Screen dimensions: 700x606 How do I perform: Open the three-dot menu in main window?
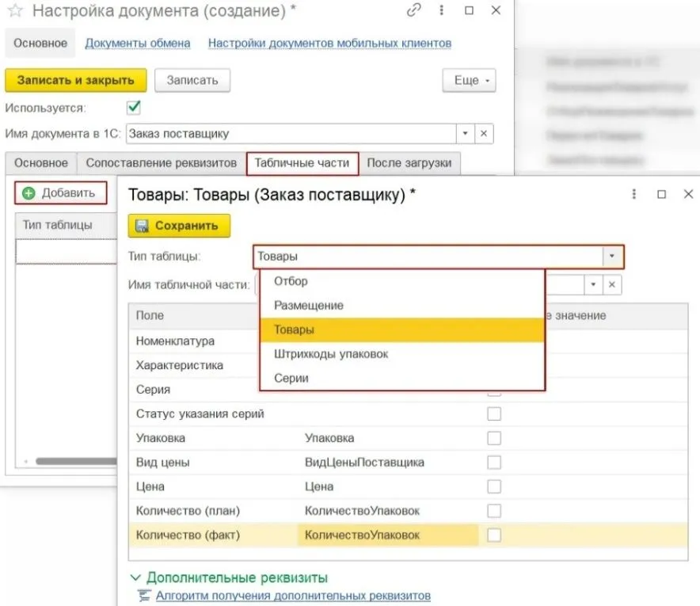441,11
